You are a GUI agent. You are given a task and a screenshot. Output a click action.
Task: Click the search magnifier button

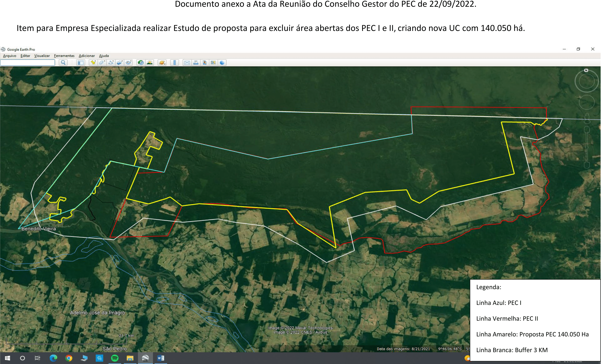63,63
